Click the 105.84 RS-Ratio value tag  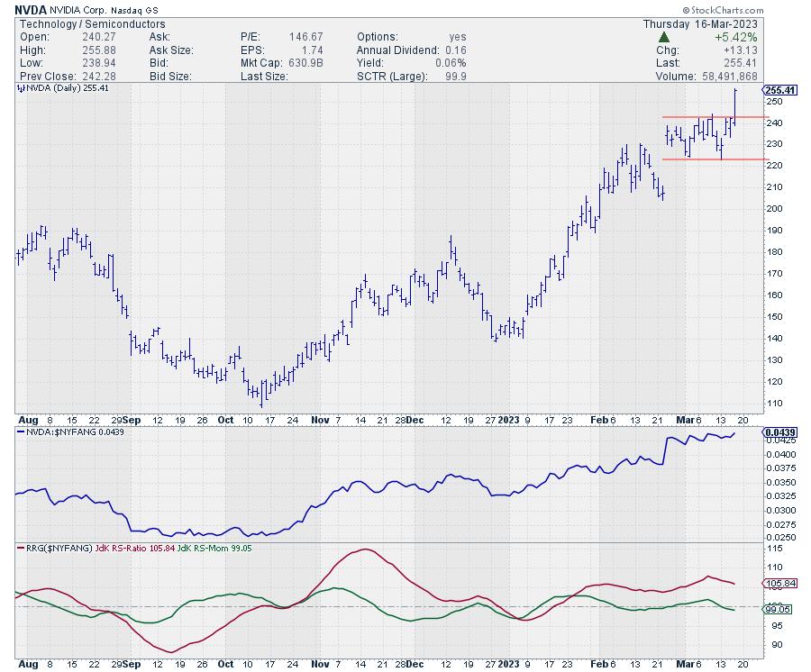(x=779, y=584)
